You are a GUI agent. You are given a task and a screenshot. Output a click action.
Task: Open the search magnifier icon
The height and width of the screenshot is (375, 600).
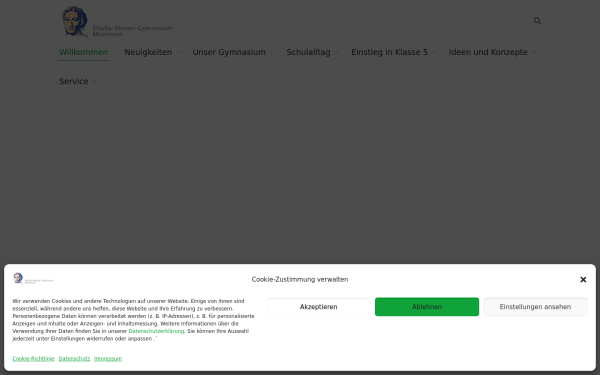(537, 21)
